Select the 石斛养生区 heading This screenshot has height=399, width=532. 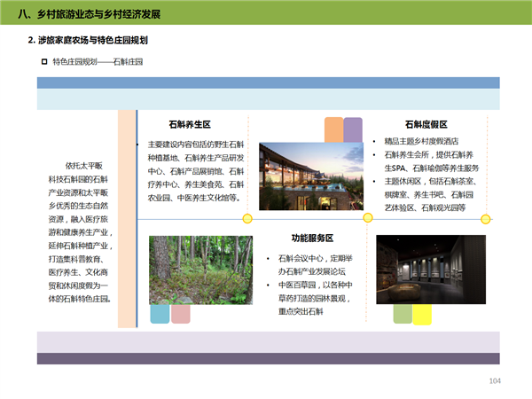click(x=189, y=125)
